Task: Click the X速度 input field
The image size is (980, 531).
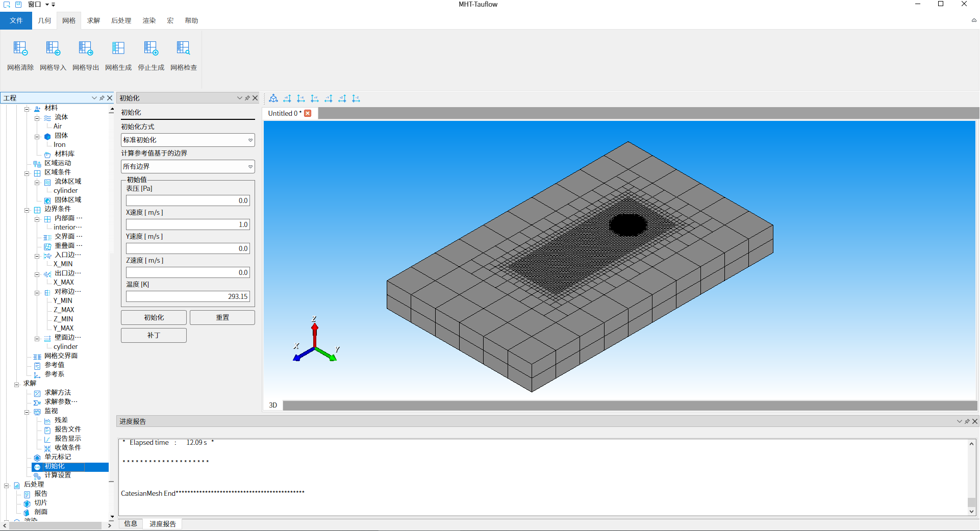Action: click(x=188, y=224)
